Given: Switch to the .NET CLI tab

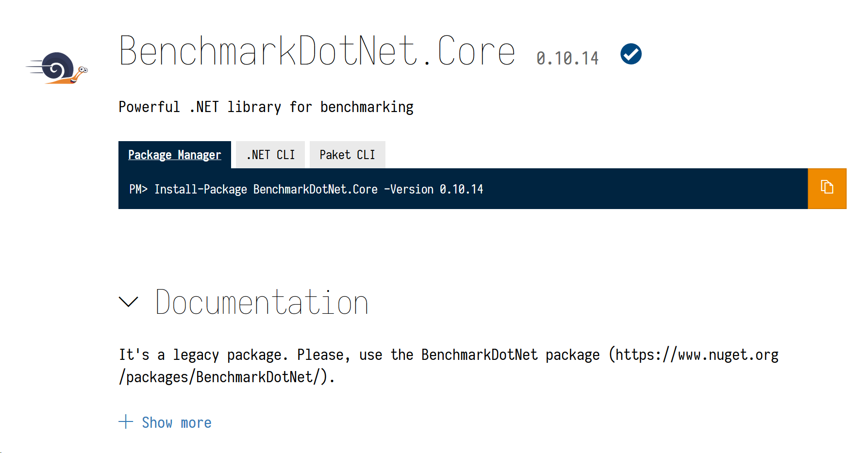Looking at the screenshot, I should [x=270, y=154].
